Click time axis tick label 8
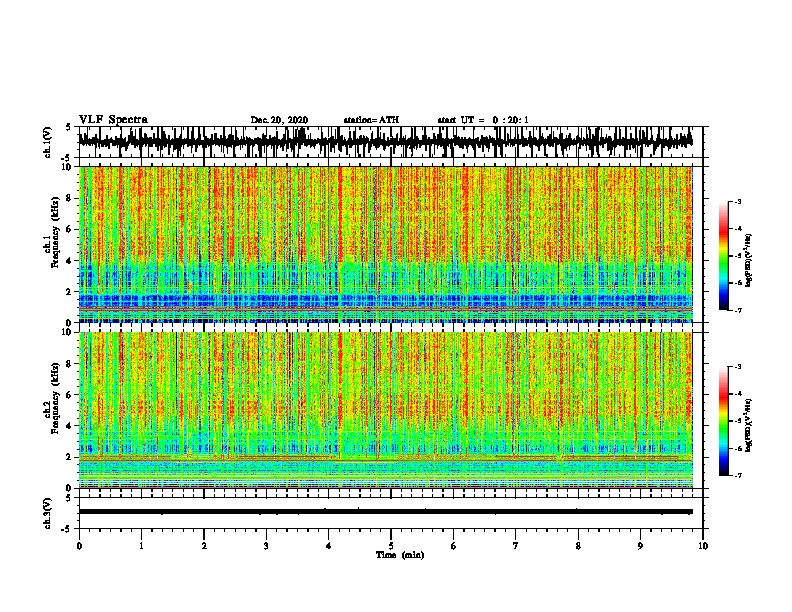 pos(578,546)
